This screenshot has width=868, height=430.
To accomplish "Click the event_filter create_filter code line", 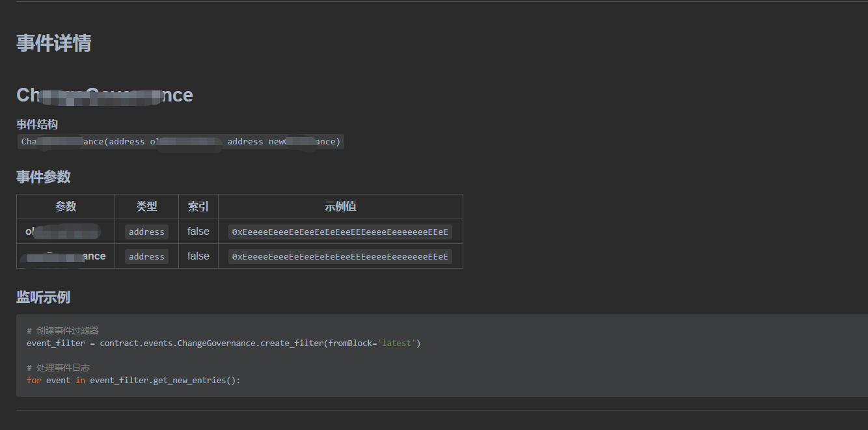I will coord(224,343).
